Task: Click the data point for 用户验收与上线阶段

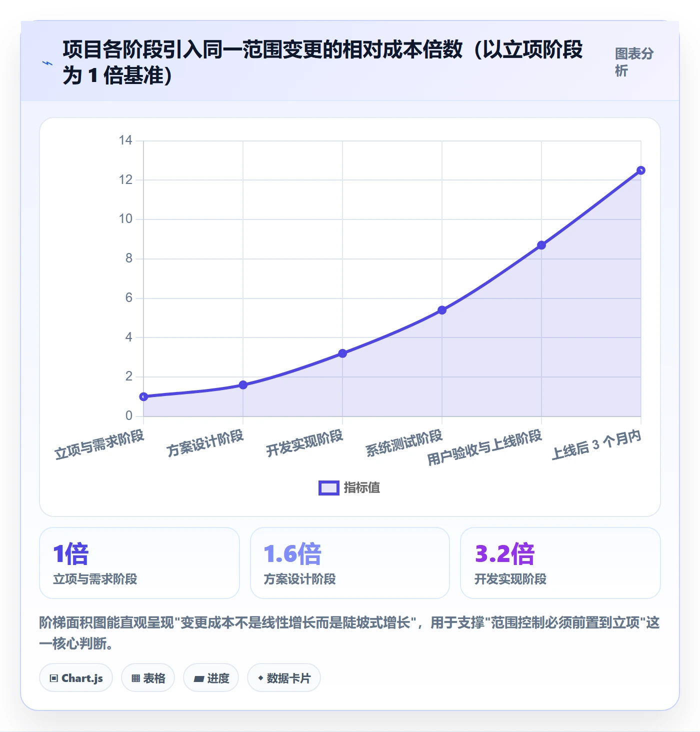Action: pos(541,245)
